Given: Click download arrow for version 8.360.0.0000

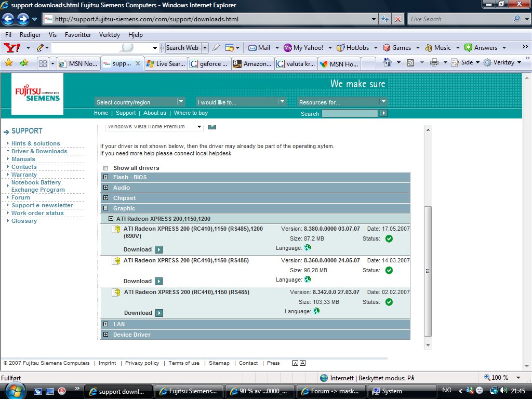Looking at the screenshot, I should click(x=158, y=281).
